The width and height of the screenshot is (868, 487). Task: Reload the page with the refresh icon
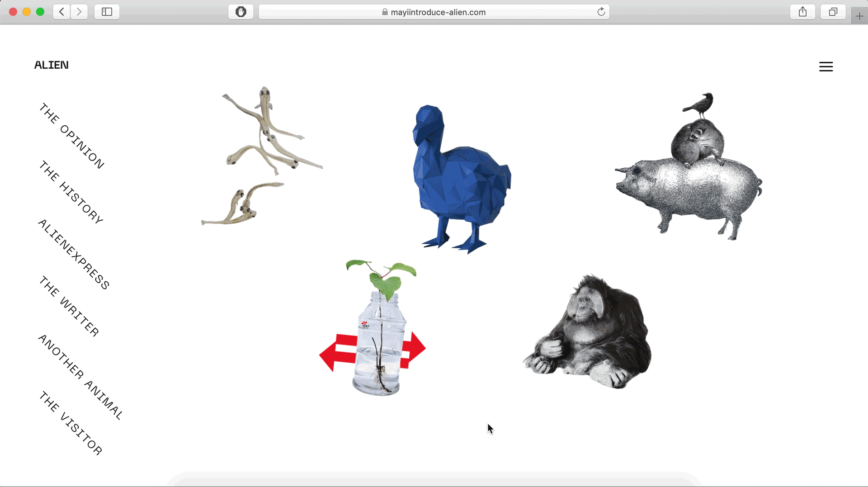coord(601,12)
